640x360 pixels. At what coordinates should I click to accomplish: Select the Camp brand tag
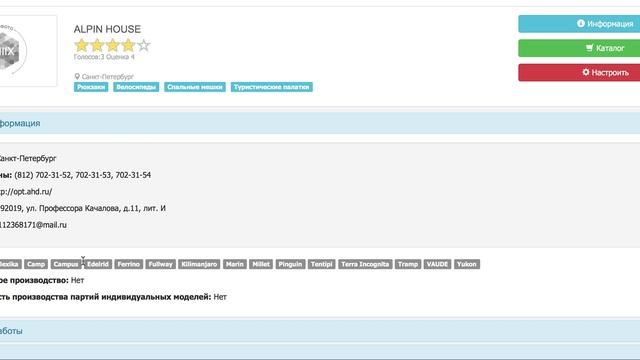pos(36,264)
